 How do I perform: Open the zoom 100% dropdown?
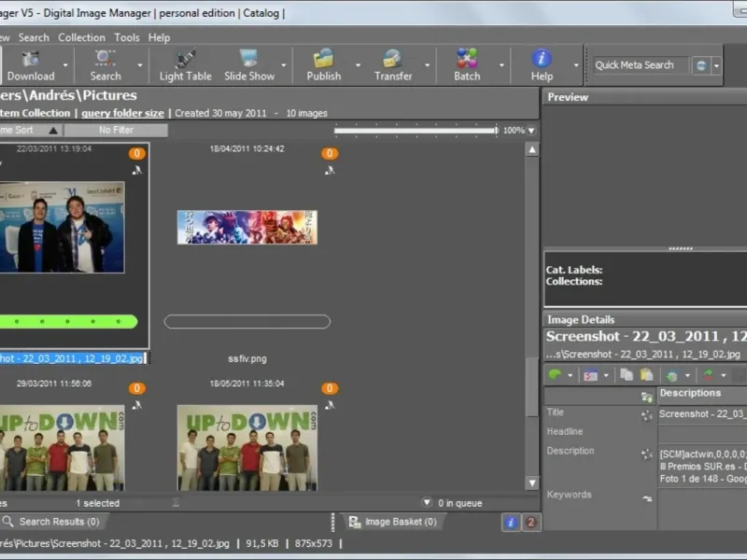pos(531,131)
